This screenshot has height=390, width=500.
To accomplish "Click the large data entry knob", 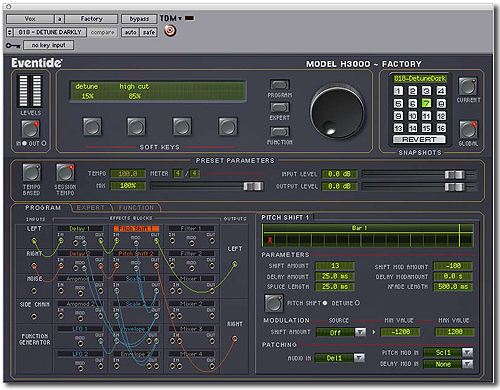I will pos(337,112).
